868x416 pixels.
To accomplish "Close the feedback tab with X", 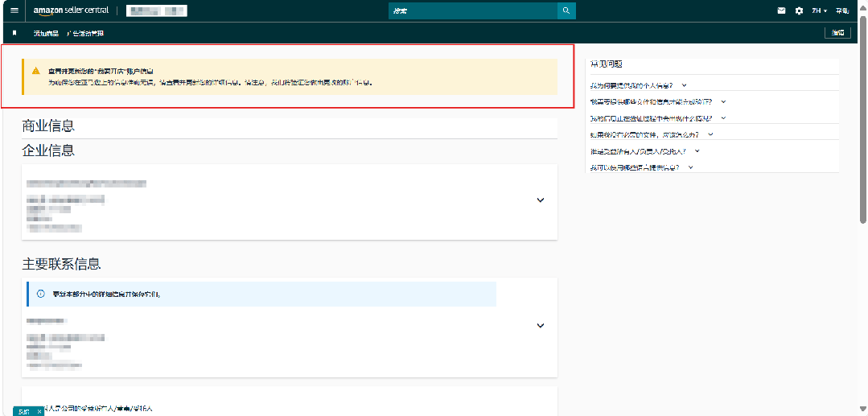I will 39,411.
